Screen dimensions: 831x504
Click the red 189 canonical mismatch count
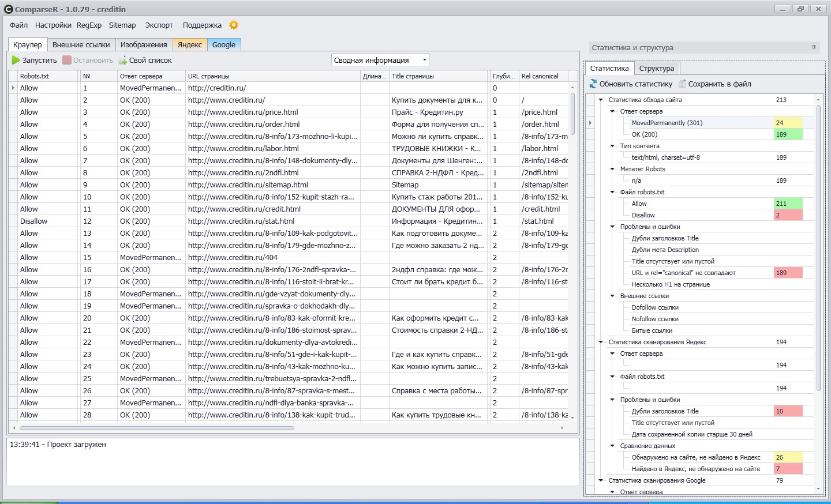pyautogui.click(x=787, y=273)
